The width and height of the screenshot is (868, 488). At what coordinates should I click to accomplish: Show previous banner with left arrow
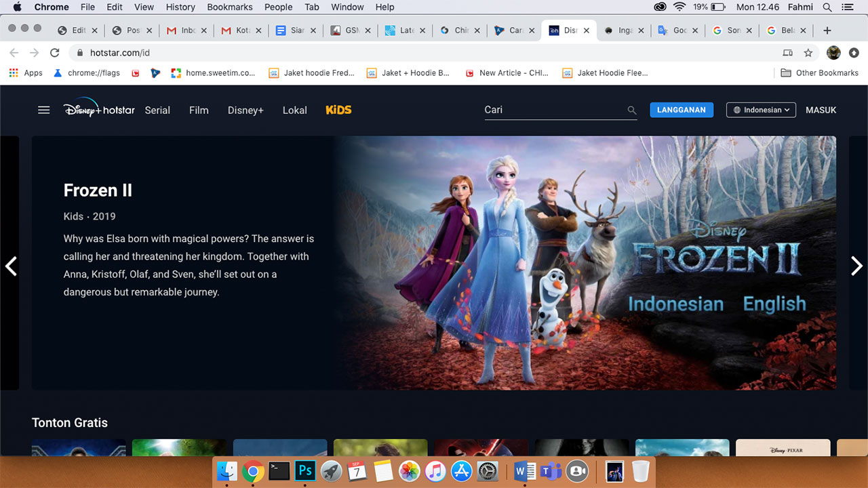click(x=10, y=266)
